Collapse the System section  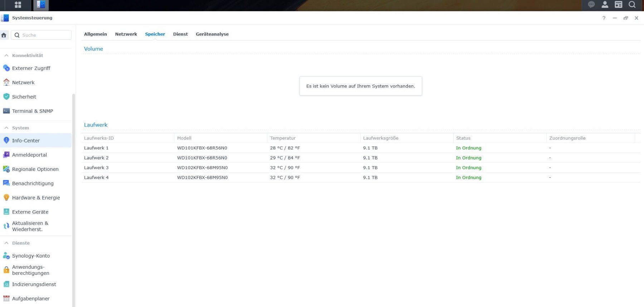(6, 128)
